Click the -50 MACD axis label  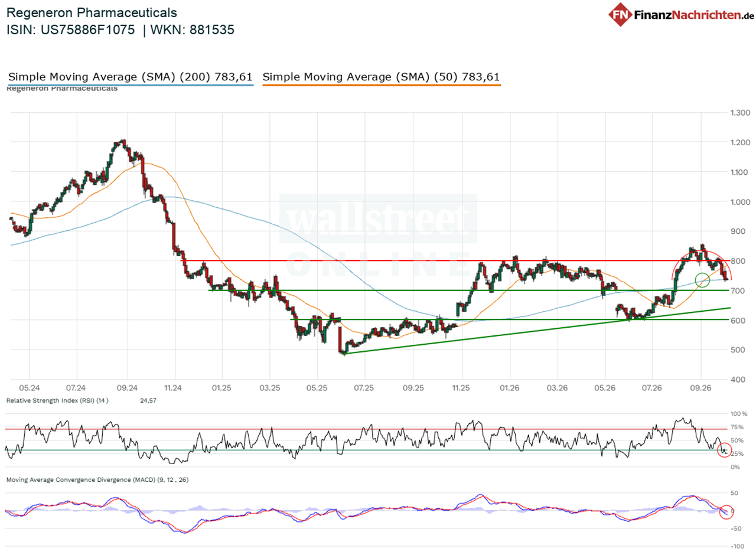coord(737,528)
